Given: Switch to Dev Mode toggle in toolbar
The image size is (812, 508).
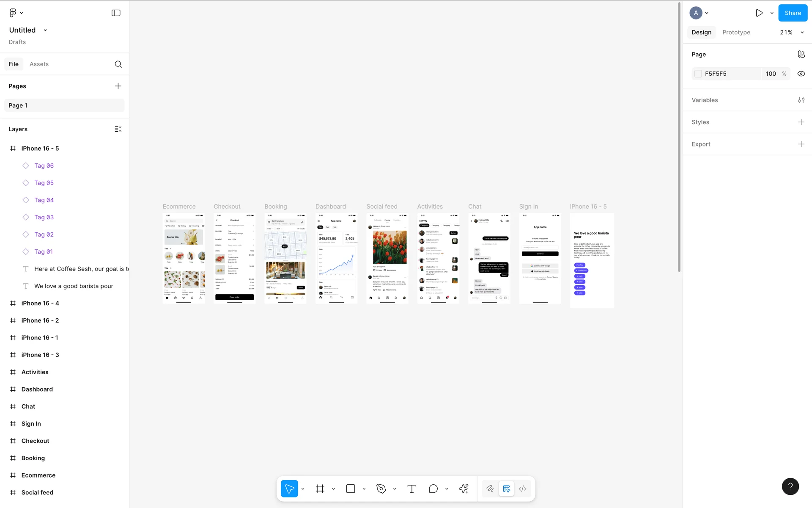Looking at the screenshot, I should click(x=523, y=489).
